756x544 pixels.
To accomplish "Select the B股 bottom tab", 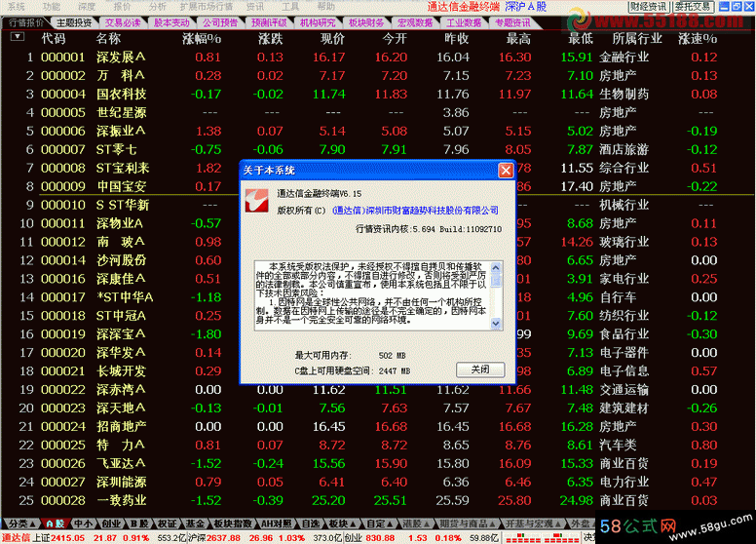I will (x=139, y=524).
